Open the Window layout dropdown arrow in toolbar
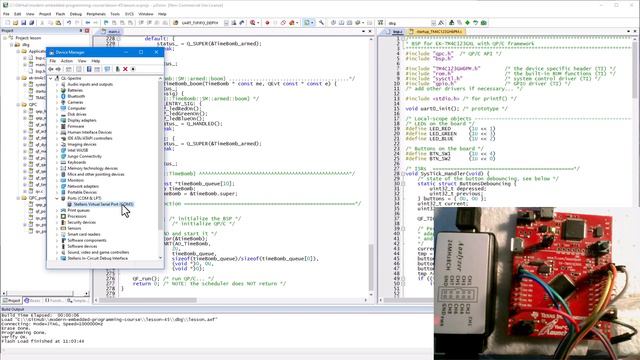This screenshot has width=640, height=360. [x=312, y=23]
